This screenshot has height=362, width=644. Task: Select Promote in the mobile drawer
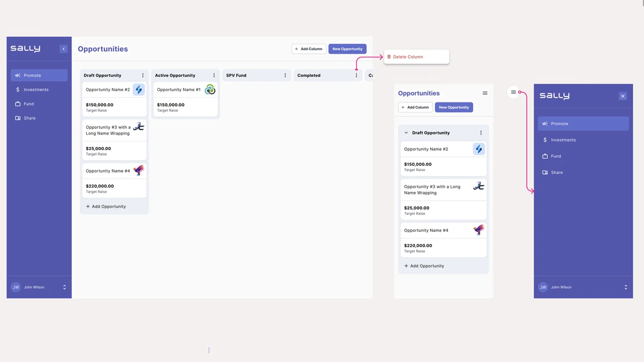[583, 124]
